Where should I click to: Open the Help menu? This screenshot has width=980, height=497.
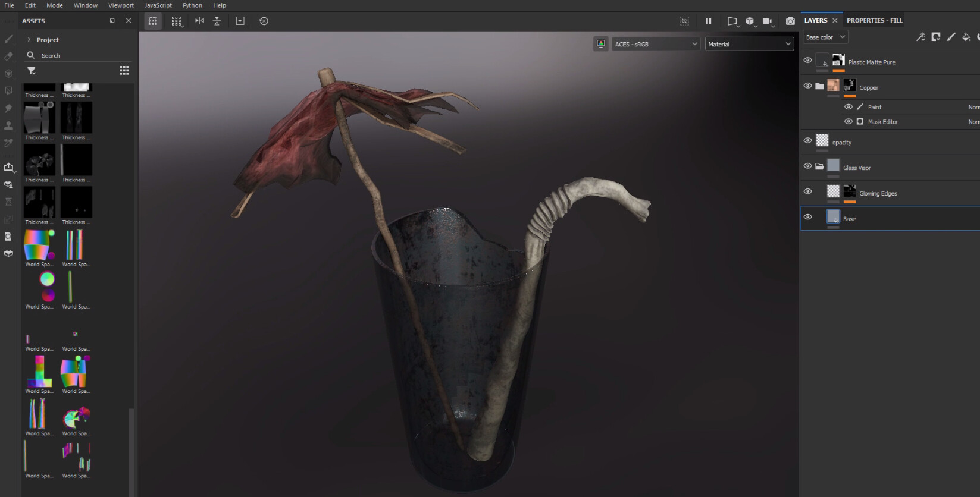[x=220, y=5]
